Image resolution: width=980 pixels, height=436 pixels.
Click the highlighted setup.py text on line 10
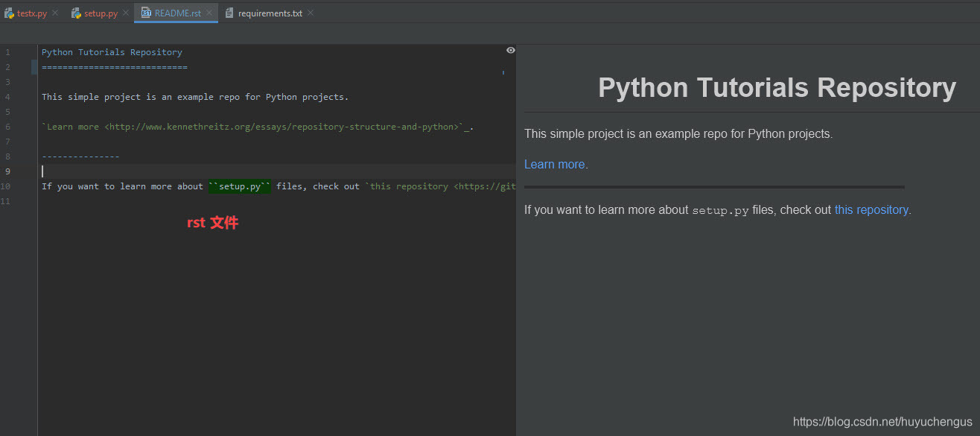click(x=239, y=186)
